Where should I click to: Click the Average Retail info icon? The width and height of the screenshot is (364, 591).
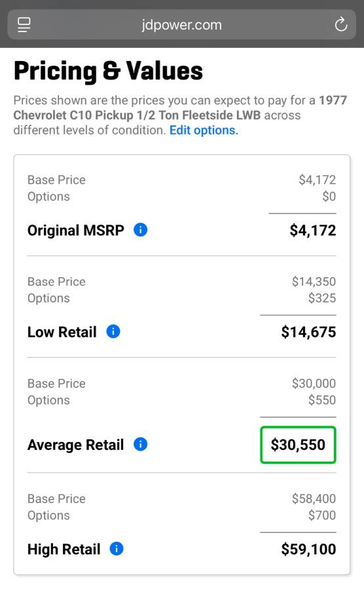pyautogui.click(x=140, y=444)
